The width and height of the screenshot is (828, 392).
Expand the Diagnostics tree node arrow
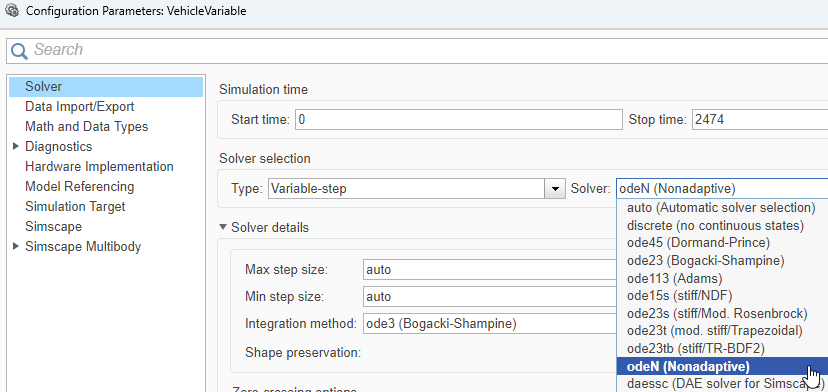pyautogui.click(x=15, y=146)
